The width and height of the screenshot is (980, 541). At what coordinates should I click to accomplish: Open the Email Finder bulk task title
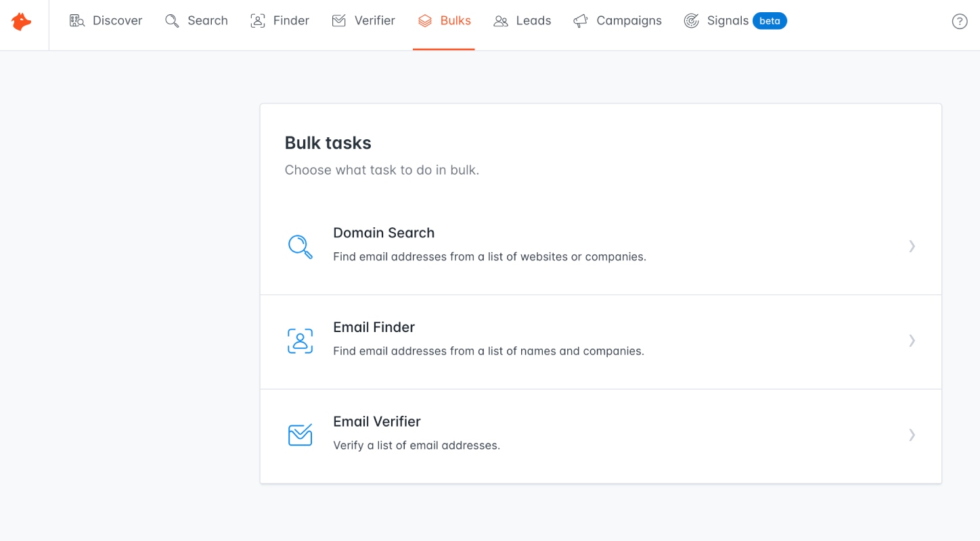coord(374,327)
